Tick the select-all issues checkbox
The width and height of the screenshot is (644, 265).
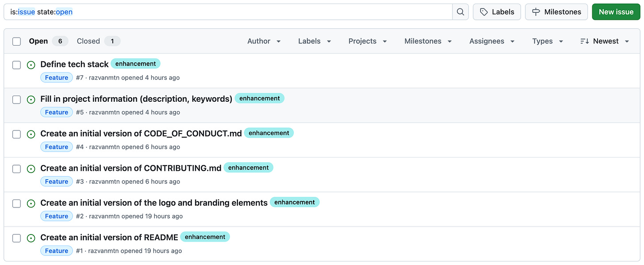tap(17, 42)
